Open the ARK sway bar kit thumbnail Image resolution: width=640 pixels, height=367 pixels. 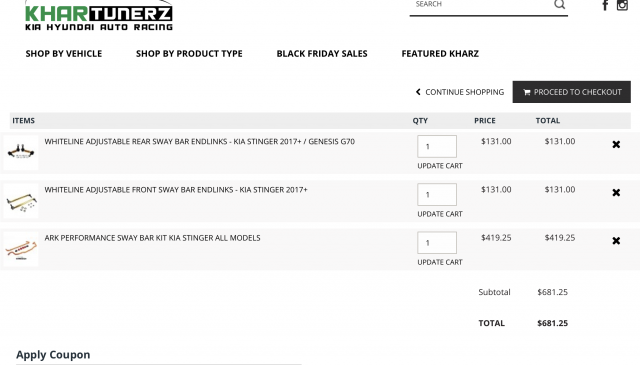[21, 249]
